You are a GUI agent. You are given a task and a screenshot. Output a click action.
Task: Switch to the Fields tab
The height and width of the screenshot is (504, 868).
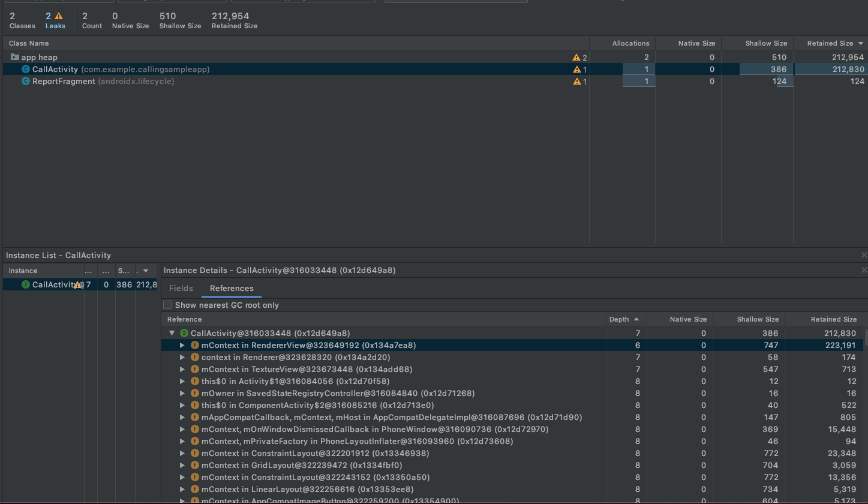tap(181, 288)
